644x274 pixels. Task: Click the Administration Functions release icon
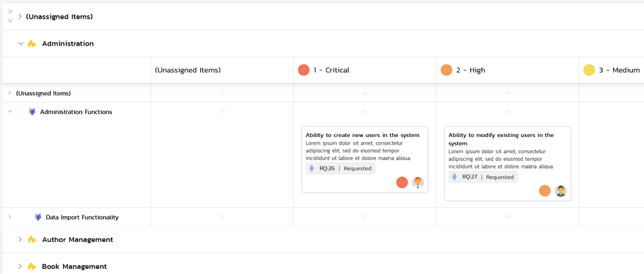32,112
